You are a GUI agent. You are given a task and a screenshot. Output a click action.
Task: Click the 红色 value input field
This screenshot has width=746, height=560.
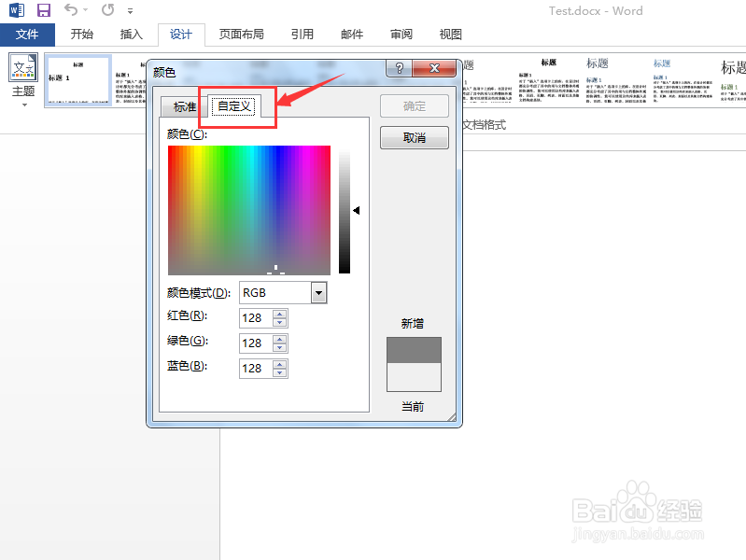point(256,318)
